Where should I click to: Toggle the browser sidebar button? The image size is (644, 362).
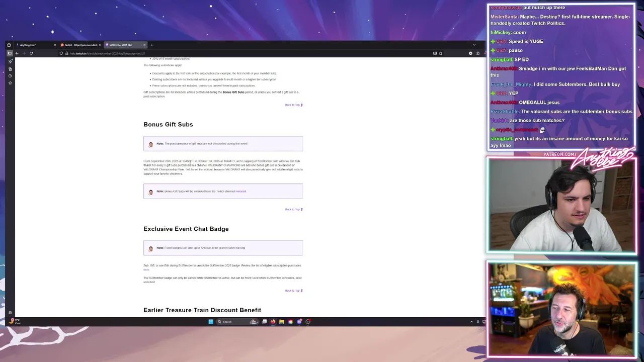click(10, 53)
